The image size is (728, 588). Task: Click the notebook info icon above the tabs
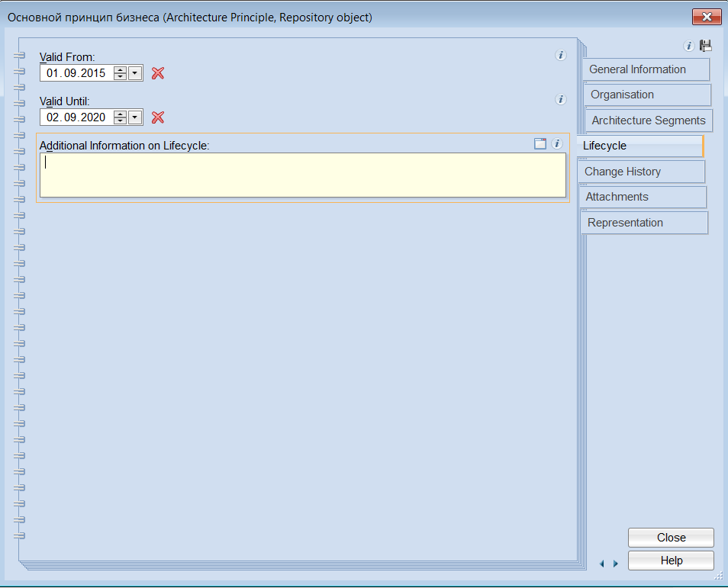(688, 46)
